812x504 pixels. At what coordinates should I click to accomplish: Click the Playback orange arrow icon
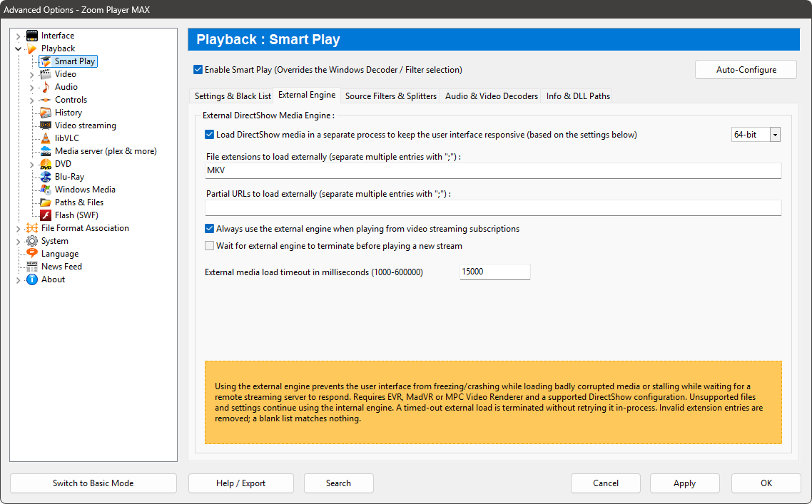click(x=32, y=48)
